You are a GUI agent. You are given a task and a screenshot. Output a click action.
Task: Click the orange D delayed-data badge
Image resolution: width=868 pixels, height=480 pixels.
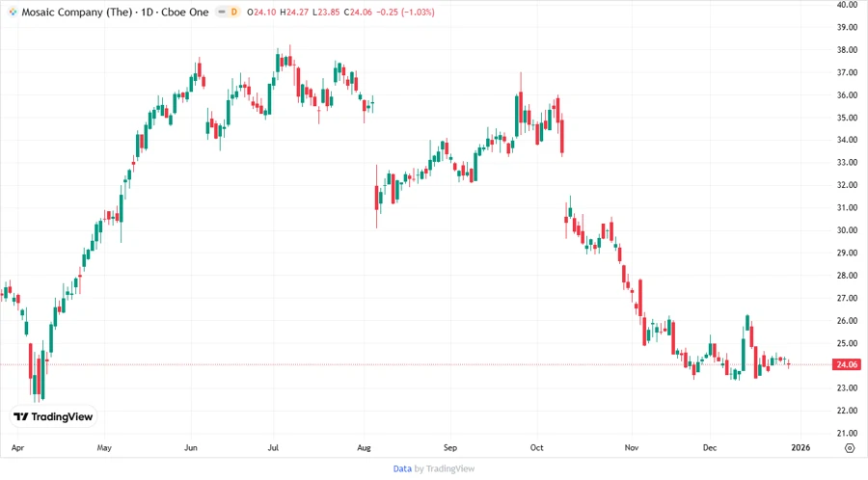tap(234, 12)
